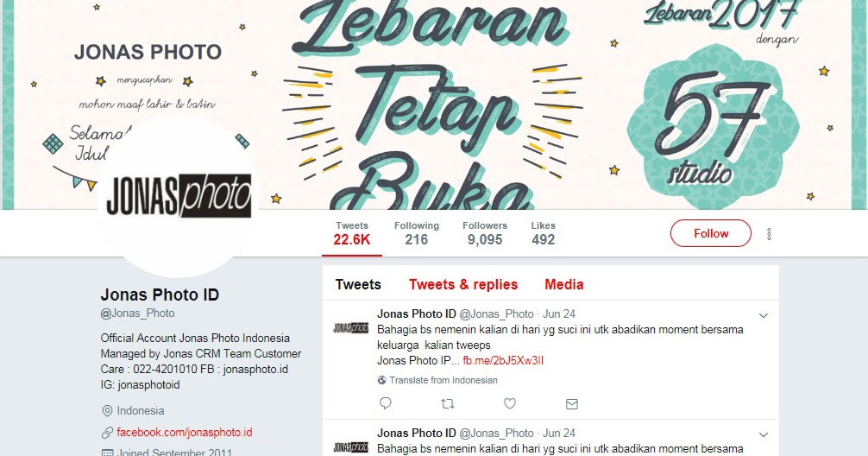This screenshot has width=868, height=456.
Task: Open the facebook.com/jonasphoto.id link
Action: pos(185,432)
